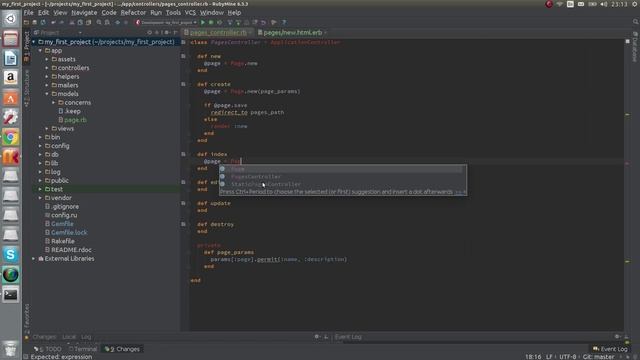This screenshot has height=360, width=640.
Task: Expand the views folder
Action: [x=47, y=129]
